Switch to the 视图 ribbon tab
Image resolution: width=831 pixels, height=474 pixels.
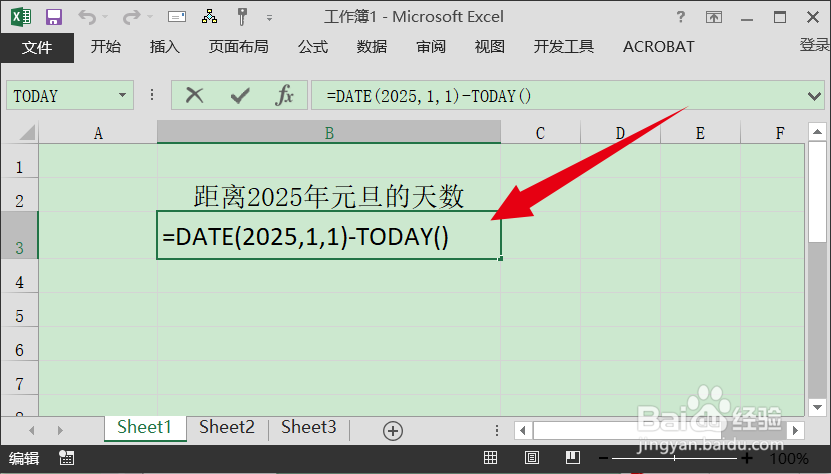(490, 47)
